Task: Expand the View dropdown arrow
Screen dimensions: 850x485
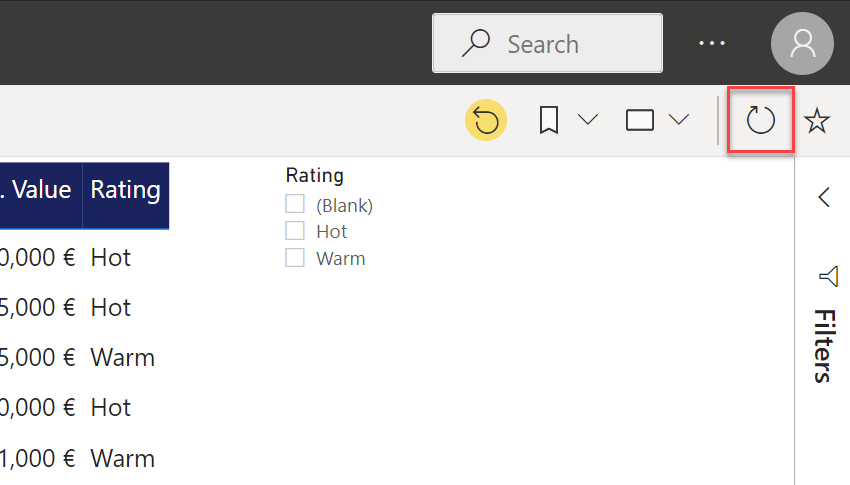Action: pyautogui.click(x=679, y=121)
